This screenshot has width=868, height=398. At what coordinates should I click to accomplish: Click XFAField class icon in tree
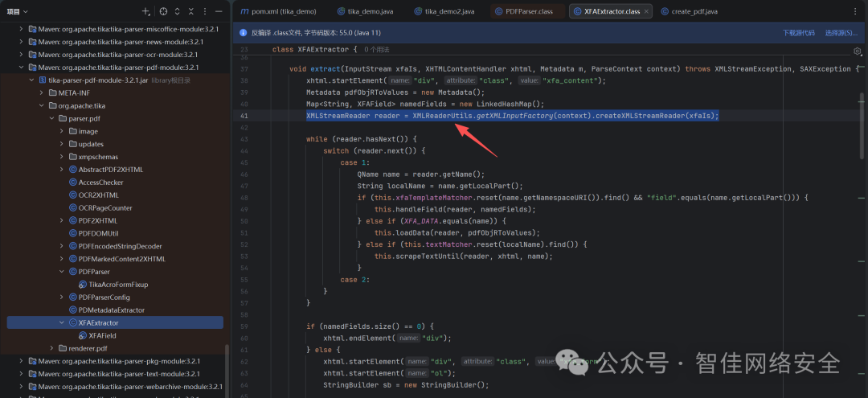click(x=83, y=335)
